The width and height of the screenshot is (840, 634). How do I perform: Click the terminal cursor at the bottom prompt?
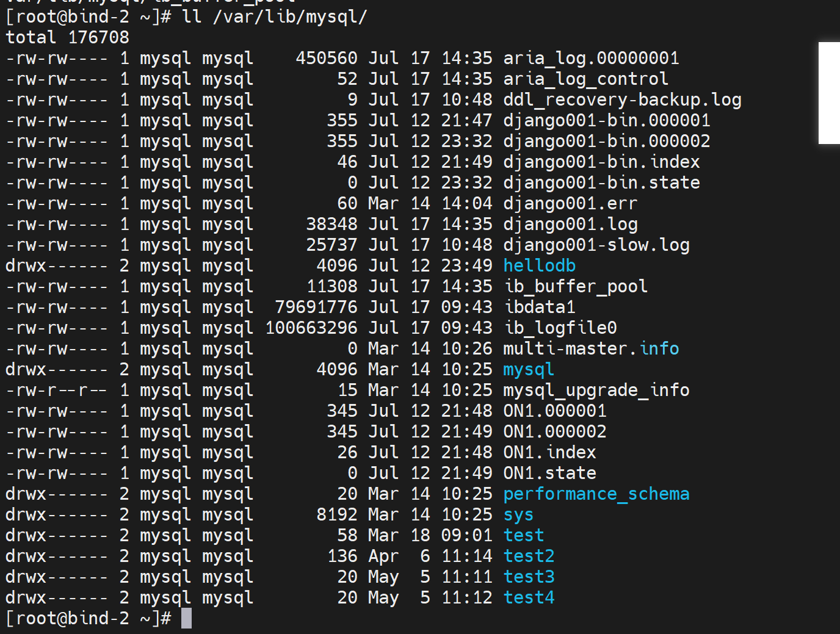186,618
